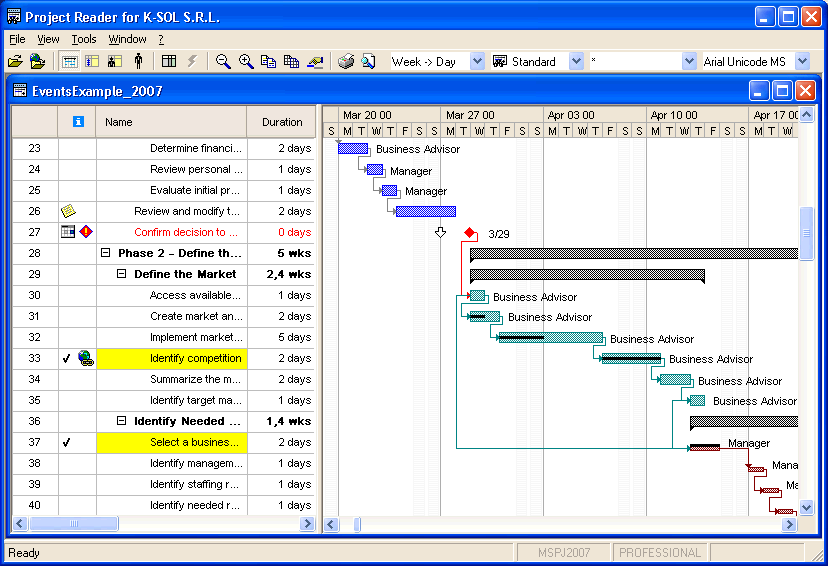This screenshot has height=566, width=828.
Task: Collapse the Define the Market group
Action: coord(122,274)
